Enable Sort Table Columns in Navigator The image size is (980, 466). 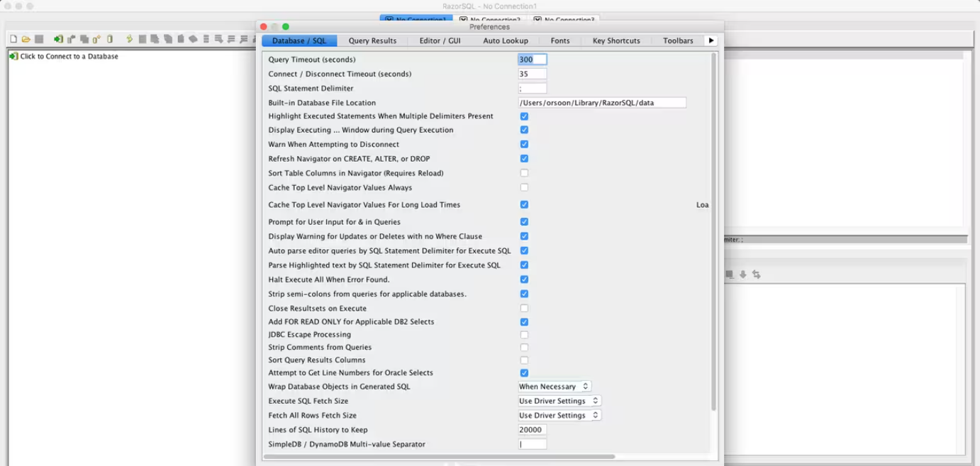point(524,173)
